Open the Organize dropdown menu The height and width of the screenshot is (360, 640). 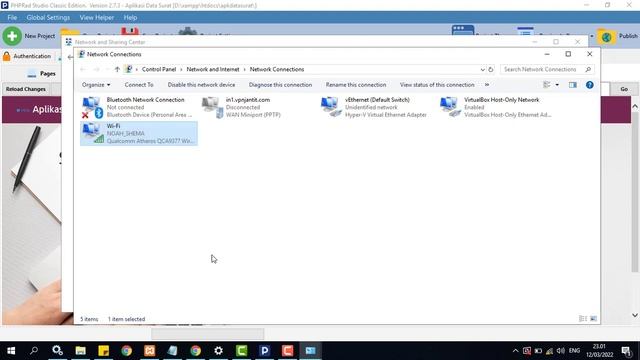click(96, 85)
